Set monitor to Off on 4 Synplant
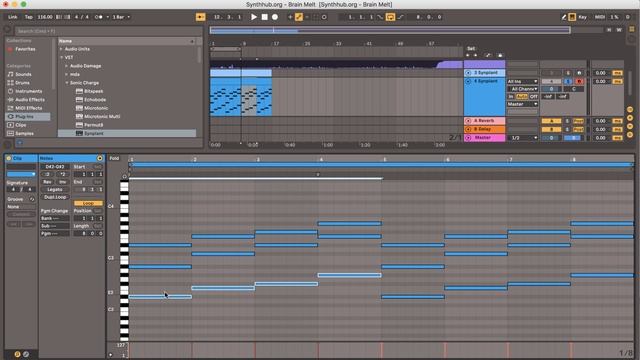The height and width of the screenshot is (360, 640). click(533, 96)
